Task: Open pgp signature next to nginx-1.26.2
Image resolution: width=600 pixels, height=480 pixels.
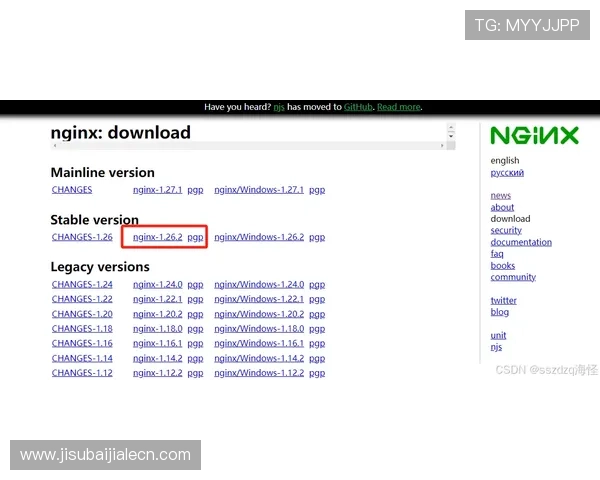Action: point(196,237)
